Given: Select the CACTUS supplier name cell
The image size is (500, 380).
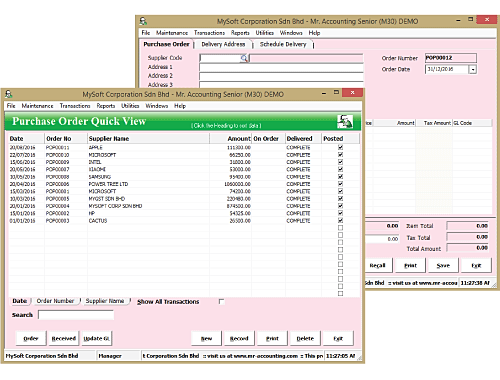Looking at the screenshot, I should (148, 221).
